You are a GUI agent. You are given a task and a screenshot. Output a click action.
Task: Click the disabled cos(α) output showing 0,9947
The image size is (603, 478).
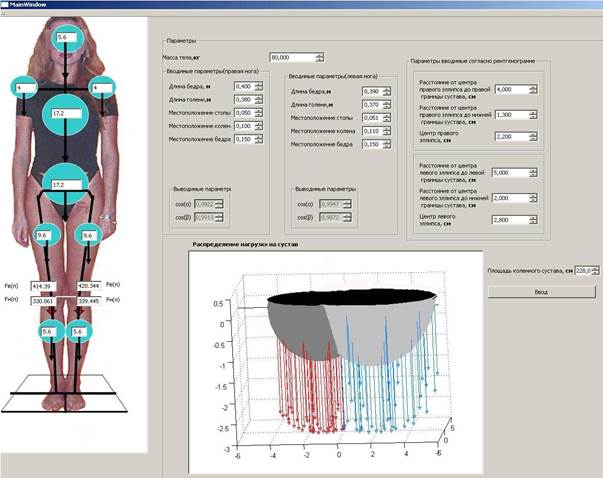335,204
